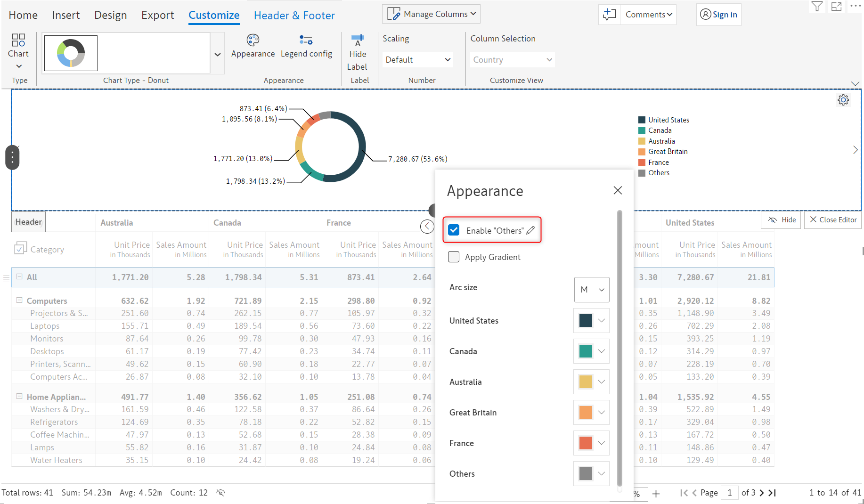864x504 pixels.
Task: Open the Arc size dropdown
Action: click(x=591, y=290)
